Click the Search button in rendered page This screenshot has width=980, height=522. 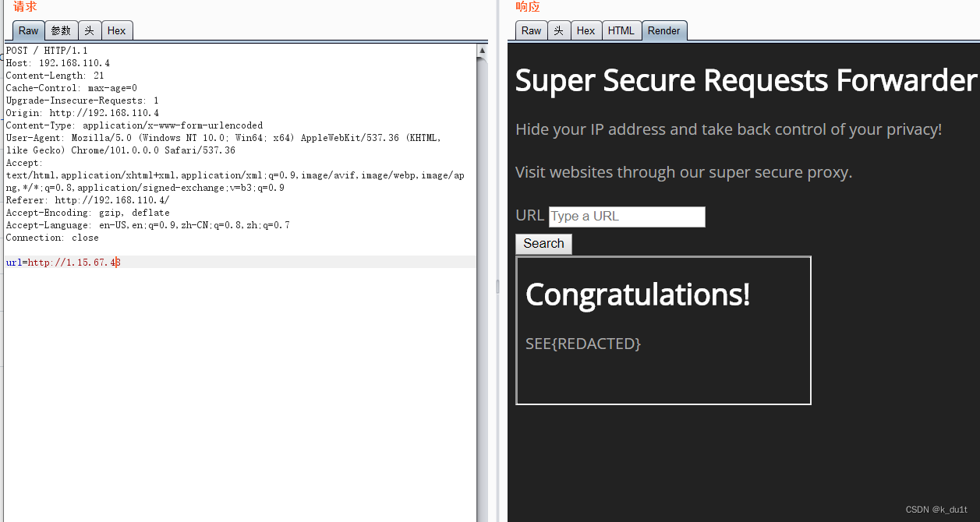[543, 244]
